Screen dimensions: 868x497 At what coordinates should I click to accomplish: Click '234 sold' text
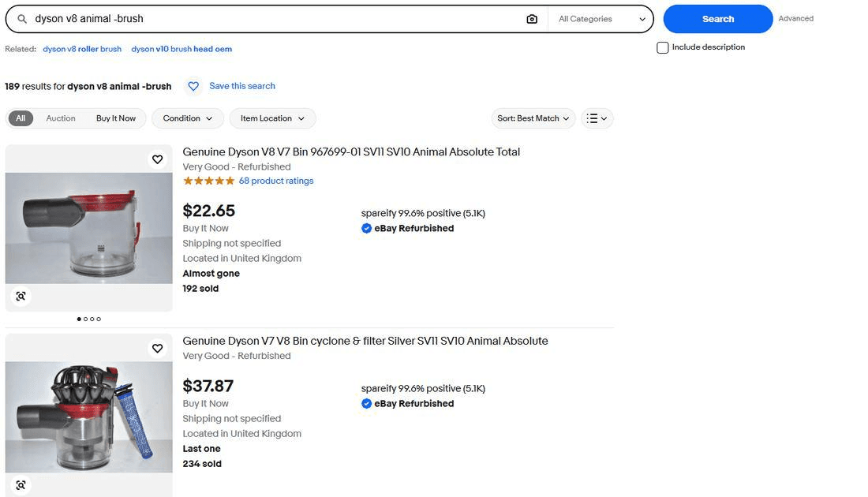pyautogui.click(x=202, y=464)
